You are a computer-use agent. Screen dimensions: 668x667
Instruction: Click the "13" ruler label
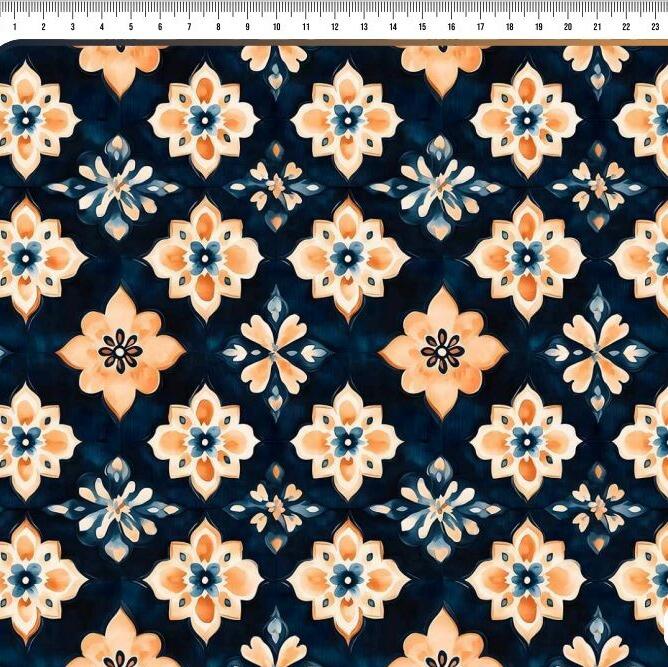[364, 27]
